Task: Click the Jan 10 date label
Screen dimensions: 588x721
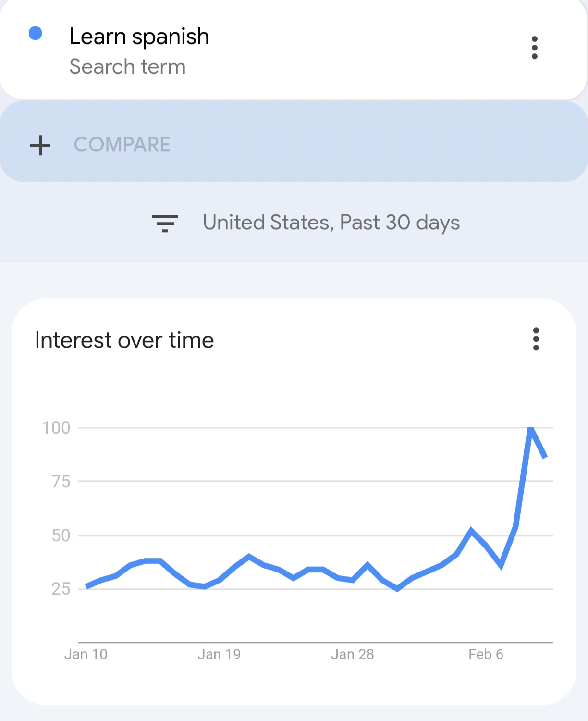Action: [x=86, y=654]
